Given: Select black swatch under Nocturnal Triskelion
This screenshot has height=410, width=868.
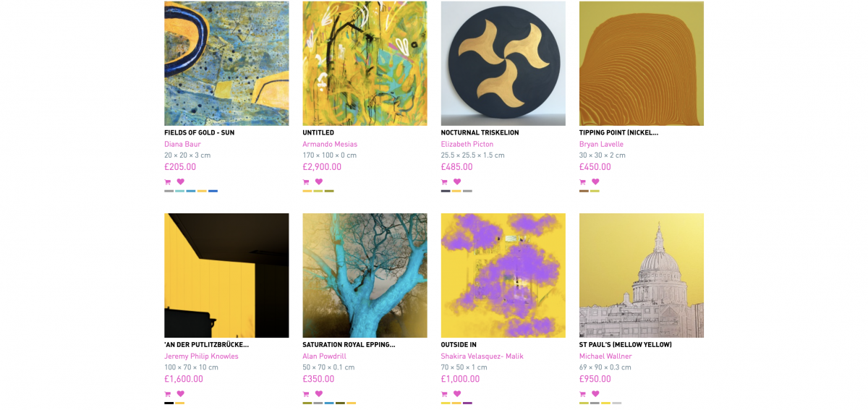Looking at the screenshot, I should tap(446, 191).
